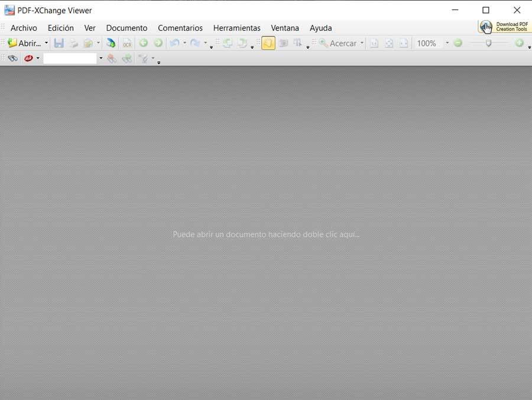Click the Save floppy disk icon
The width and height of the screenshot is (532, 400).
pyautogui.click(x=59, y=43)
